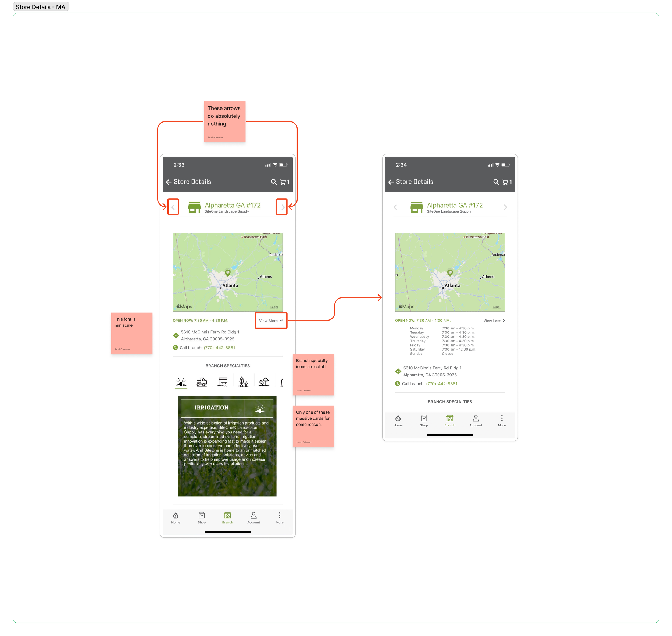Tap search icon in left phone header
This screenshot has height=636, width=672.
click(274, 182)
